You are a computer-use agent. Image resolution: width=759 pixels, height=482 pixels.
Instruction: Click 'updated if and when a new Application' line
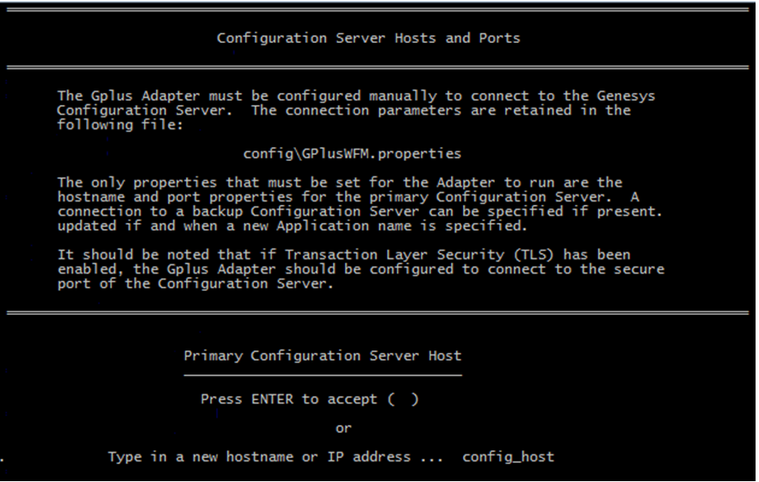(292, 226)
